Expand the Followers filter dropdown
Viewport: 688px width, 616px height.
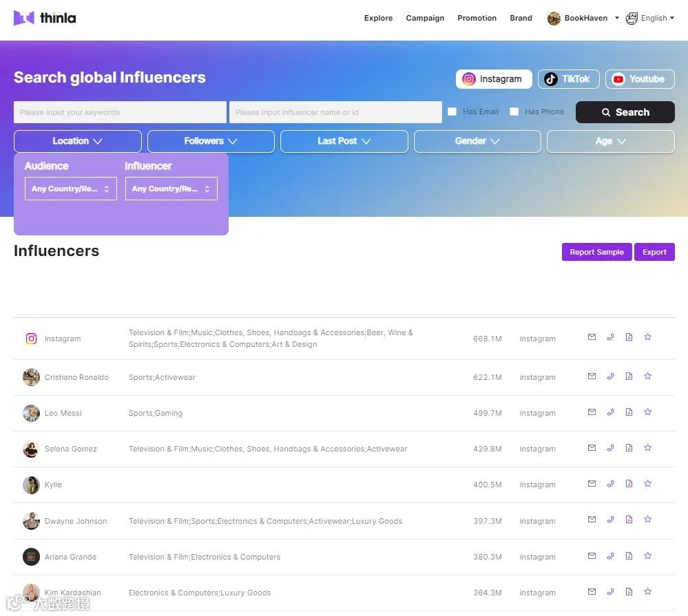tap(211, 141)
